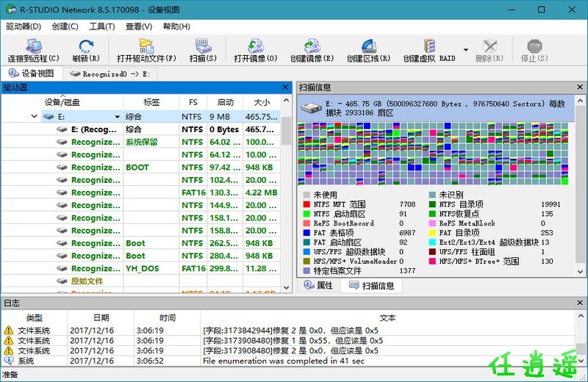The image size is (588, 382).
Task: Open the E: drive dropdown arrow
Action: coord(117,117)
